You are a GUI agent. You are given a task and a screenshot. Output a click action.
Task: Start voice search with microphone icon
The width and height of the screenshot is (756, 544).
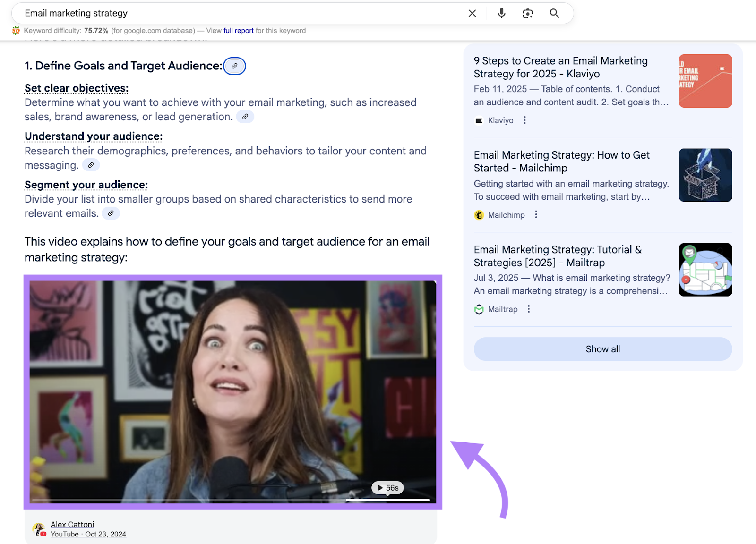point(501,13)
